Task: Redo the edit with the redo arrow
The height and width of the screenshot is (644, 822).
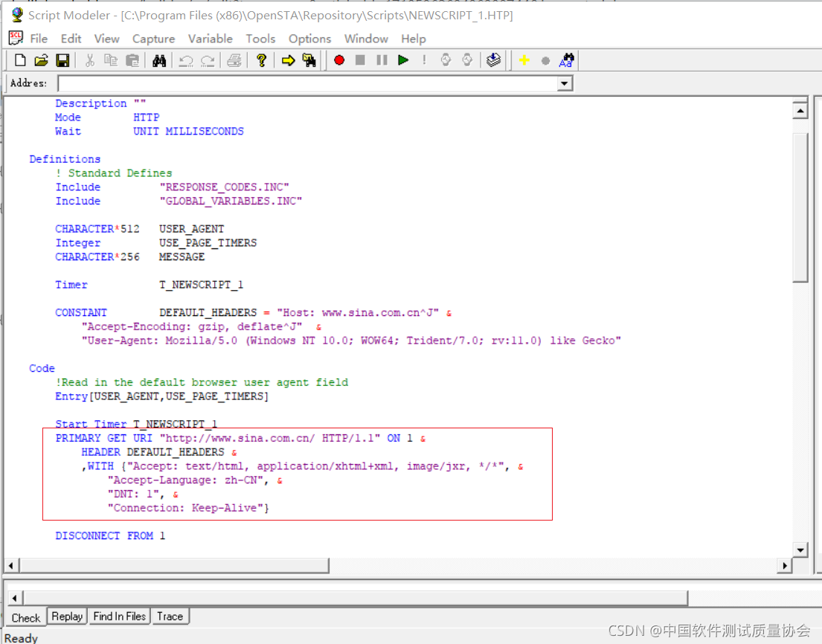Action: point(208,60)
